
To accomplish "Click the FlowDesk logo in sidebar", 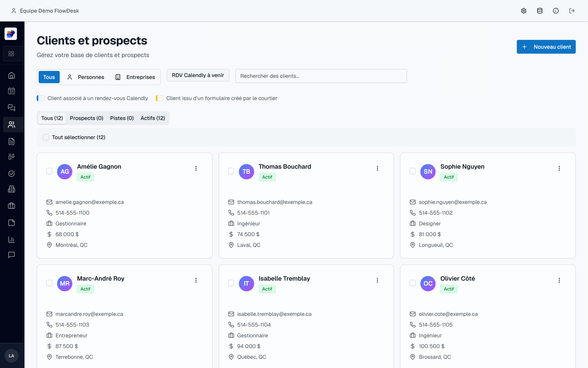I will pos(11,34).
